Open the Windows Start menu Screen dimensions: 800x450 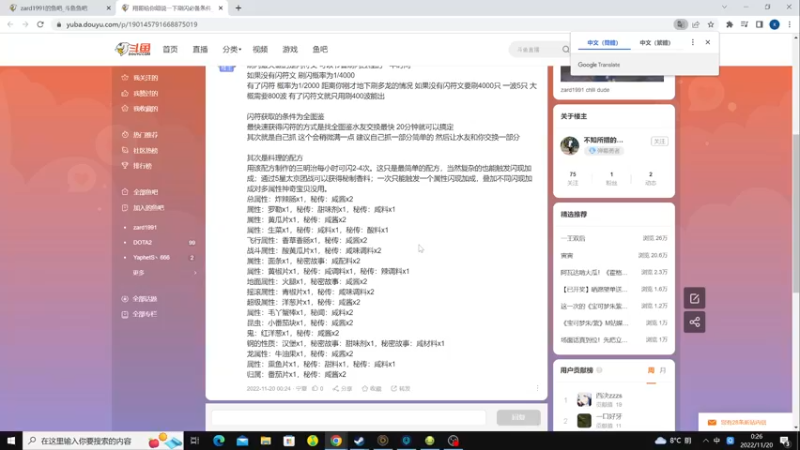(11, 441)
